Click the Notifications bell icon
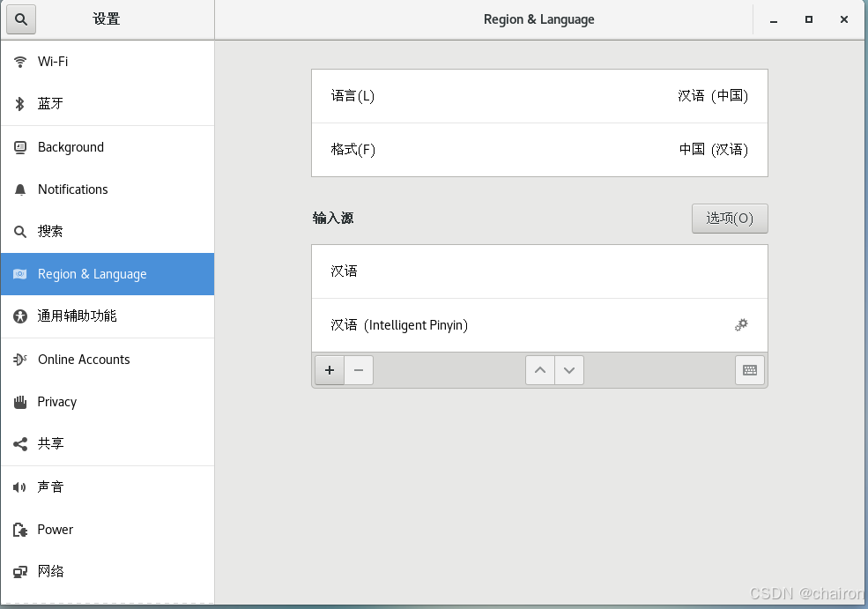Image resolution: width=868 pixels, height=609 pixels. click(x=20, y=189)
